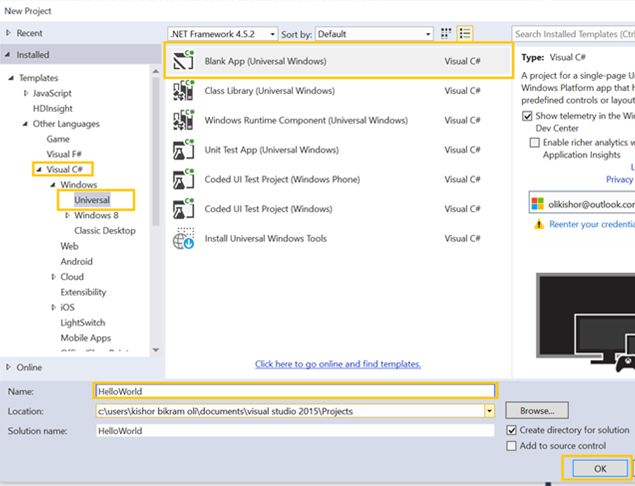This screenshot has height=486, width=635.
Task: Click the Solution name field
Action: click(295, 431)
